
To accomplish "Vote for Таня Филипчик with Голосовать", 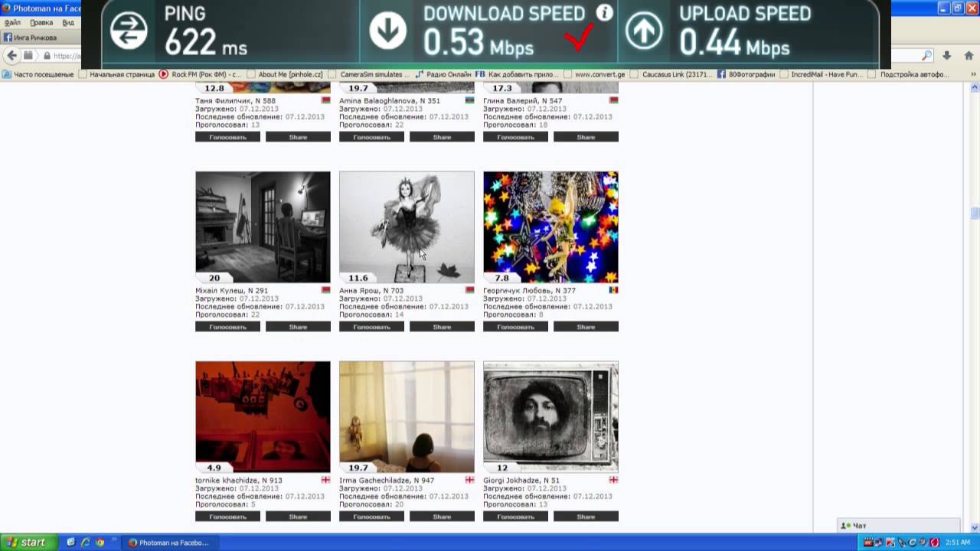I will pyautogui.click(x=227, y=137).
